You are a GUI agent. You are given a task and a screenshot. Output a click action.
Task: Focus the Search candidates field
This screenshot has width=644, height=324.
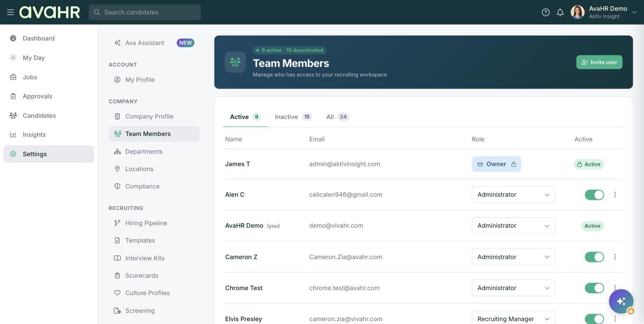[145, 12]
